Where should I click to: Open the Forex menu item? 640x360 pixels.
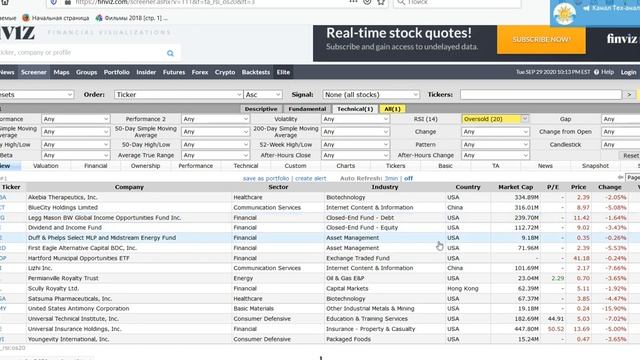(x=200, y=72)
